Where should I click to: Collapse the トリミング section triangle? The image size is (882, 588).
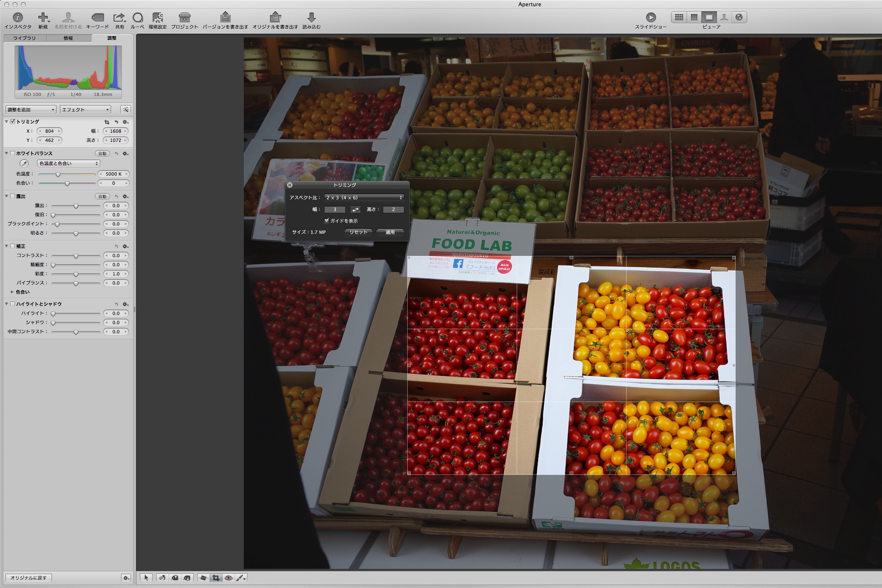(7, 122)
